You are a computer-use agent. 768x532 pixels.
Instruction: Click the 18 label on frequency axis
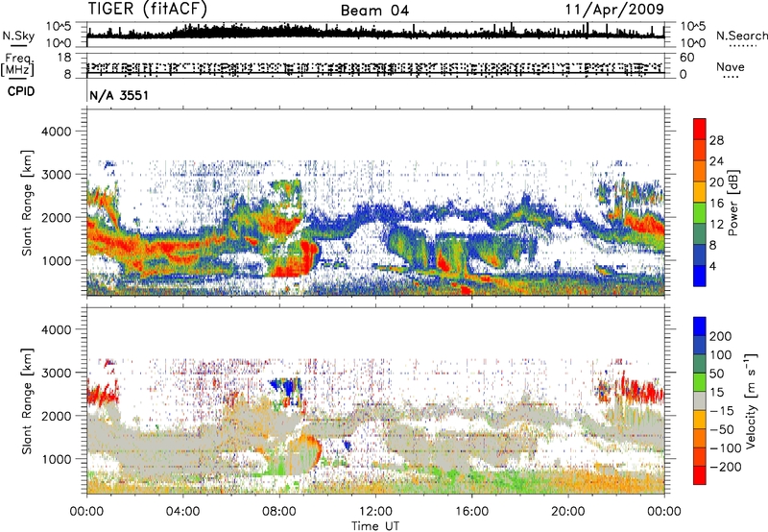click(x=63, y=58)
